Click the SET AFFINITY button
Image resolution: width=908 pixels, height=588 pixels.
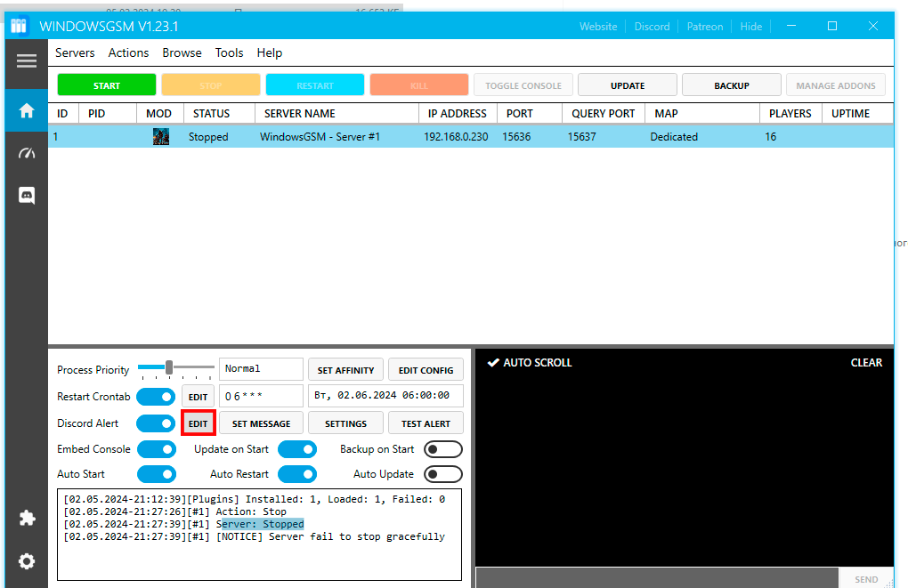coord(345,370)
